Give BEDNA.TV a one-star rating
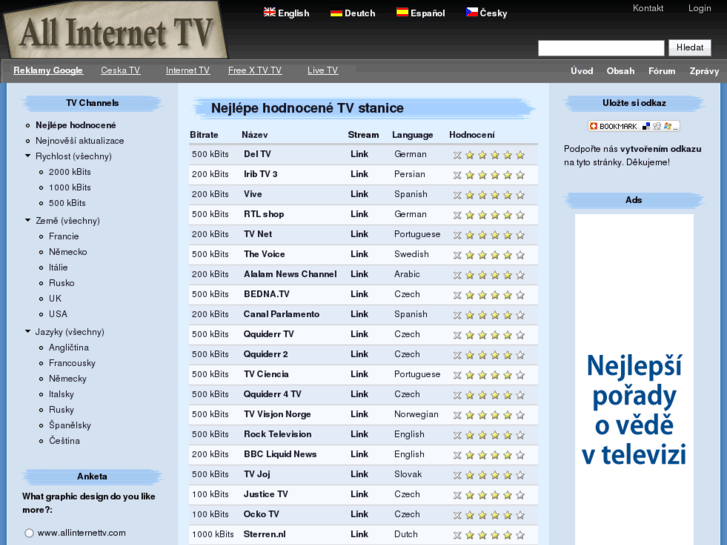727x545 pixels. pos(470,295)
